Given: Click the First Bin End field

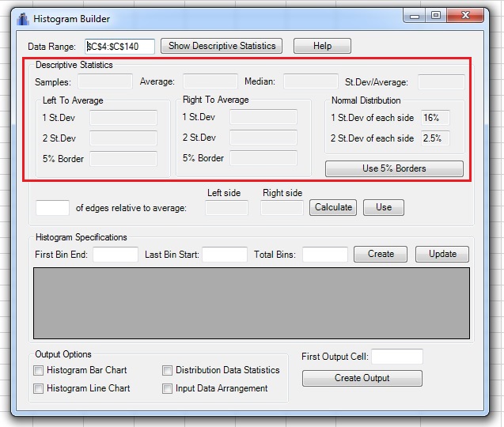Looking at the screenshot, I should [116, 255].
